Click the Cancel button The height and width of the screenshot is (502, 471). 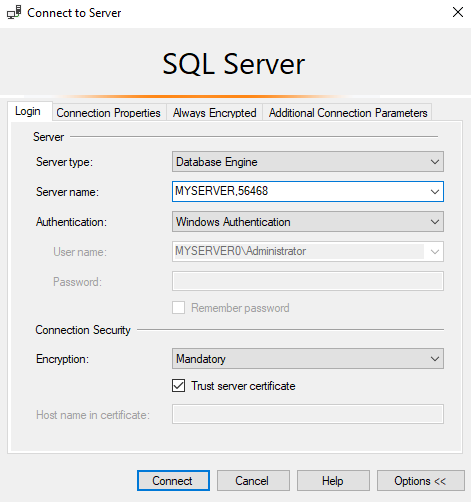253,481
